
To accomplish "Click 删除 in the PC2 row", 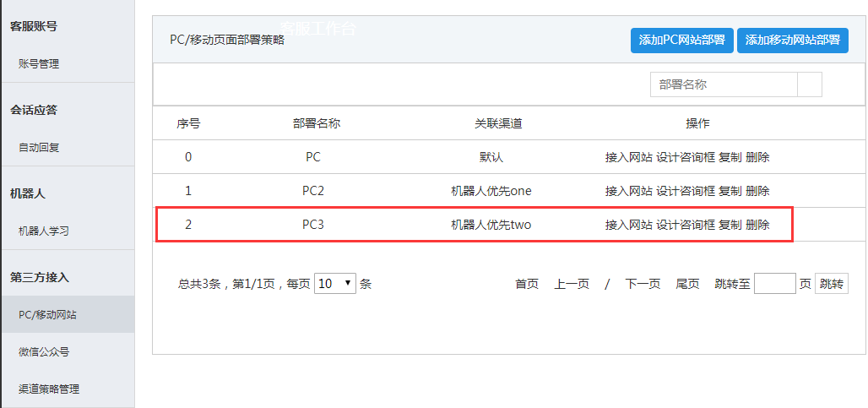I will pyautogui.click(x=757, y=191).
